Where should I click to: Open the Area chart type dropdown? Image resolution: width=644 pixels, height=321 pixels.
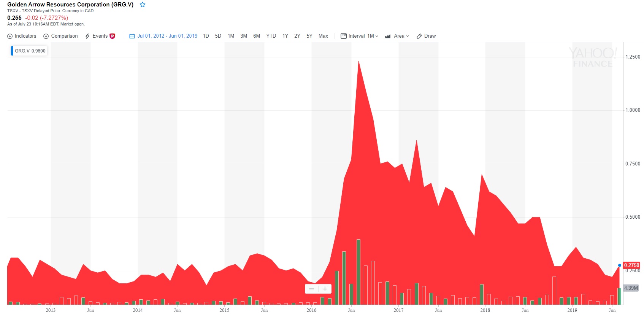tap(397, 36)
